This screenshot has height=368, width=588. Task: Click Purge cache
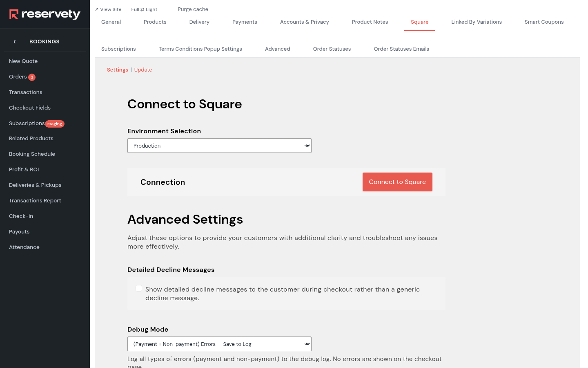coord(193,9)
